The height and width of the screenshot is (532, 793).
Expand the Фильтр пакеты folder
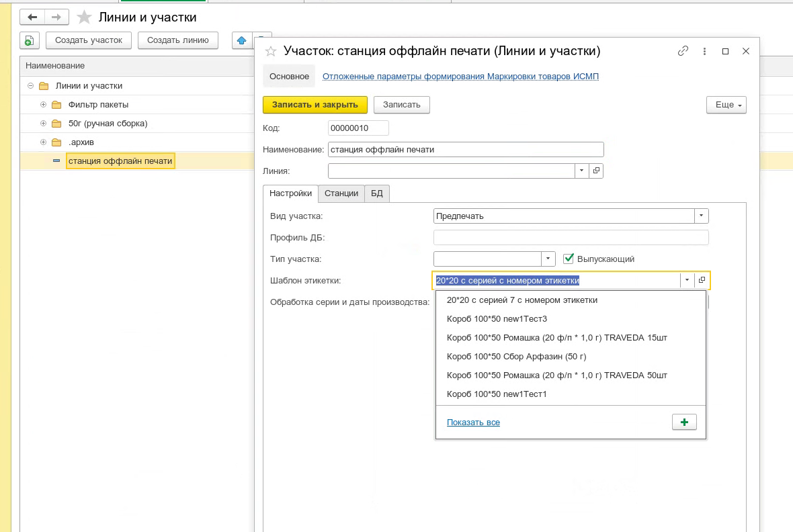(43, 105)
